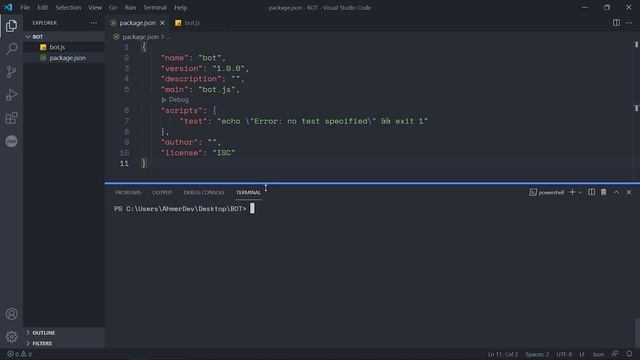Open the Go menu
The width and height of the screenshot is (640, 360).
tap(113, 7)
